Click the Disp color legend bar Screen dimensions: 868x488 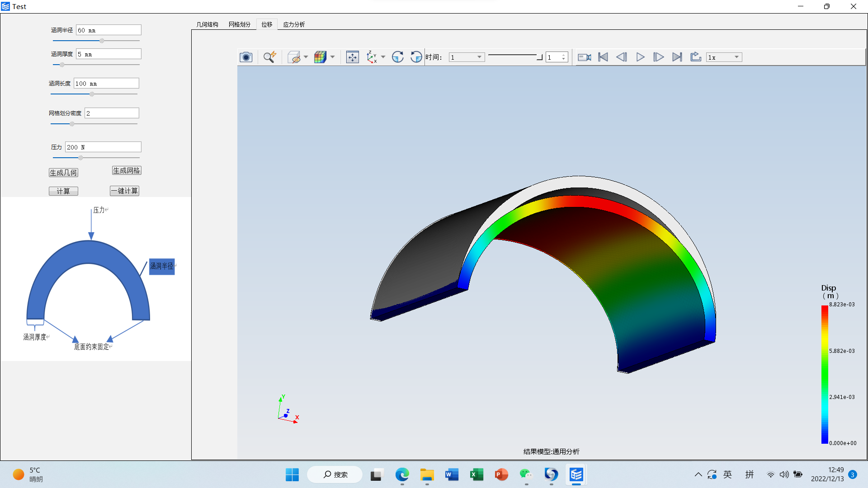point(825,375)
